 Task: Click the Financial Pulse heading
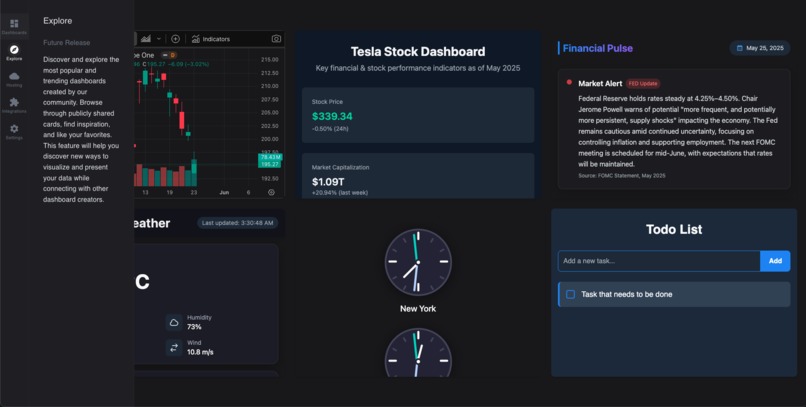point(597,48)
